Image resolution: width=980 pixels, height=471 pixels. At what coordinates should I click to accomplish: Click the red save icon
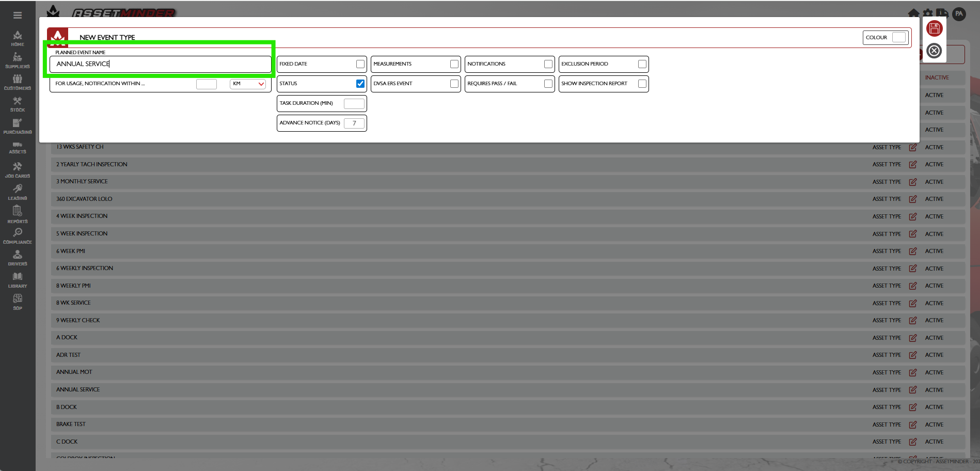tap(934, 28)
